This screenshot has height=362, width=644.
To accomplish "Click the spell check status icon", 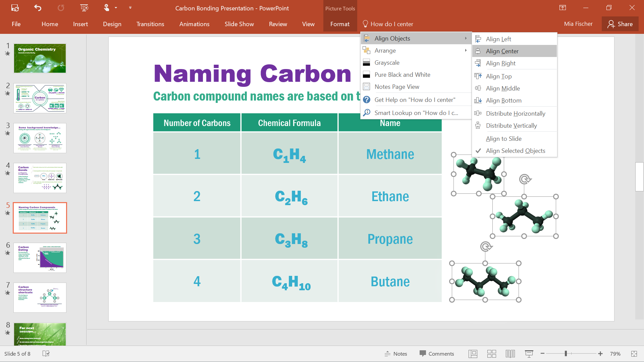I will [x=46, y=354].
